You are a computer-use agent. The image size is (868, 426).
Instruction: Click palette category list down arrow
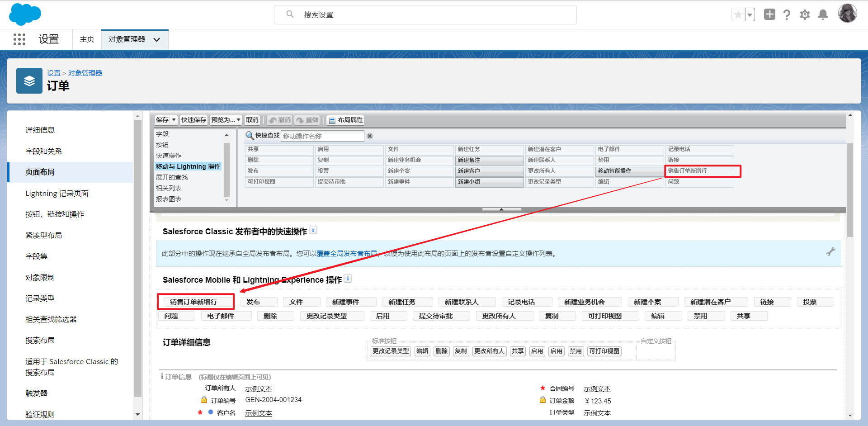coord(227,200)
